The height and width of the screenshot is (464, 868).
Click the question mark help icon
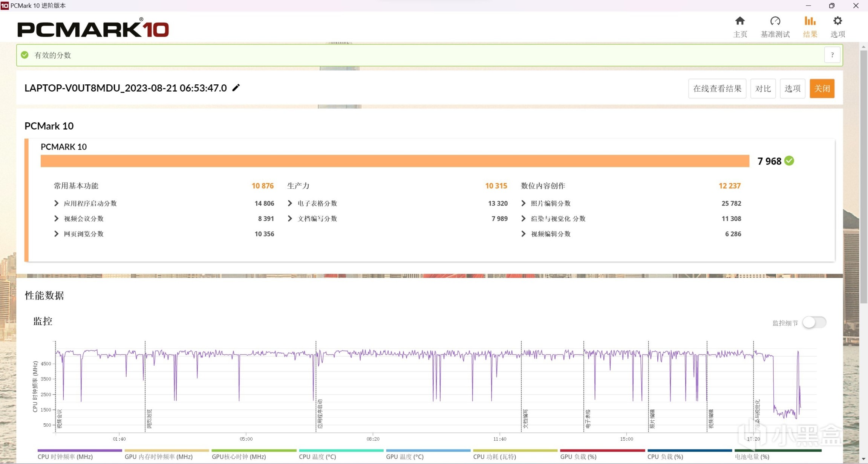832,55
